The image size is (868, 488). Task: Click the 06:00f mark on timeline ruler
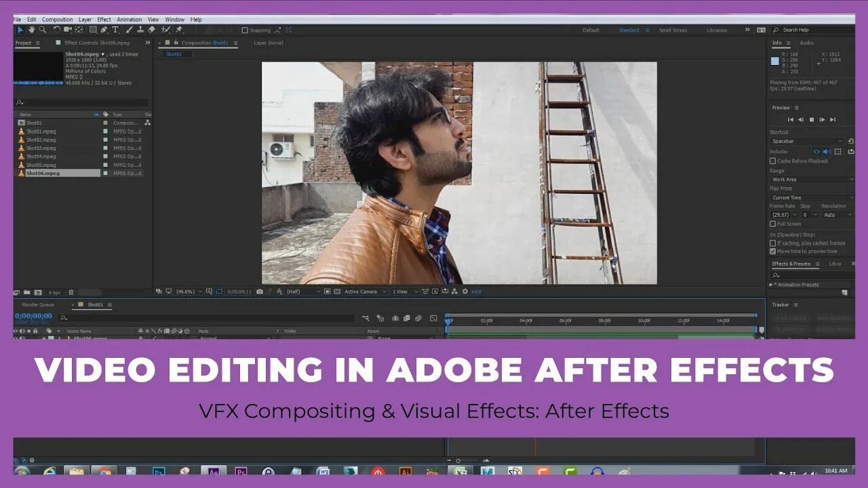[x=565, y=321]
